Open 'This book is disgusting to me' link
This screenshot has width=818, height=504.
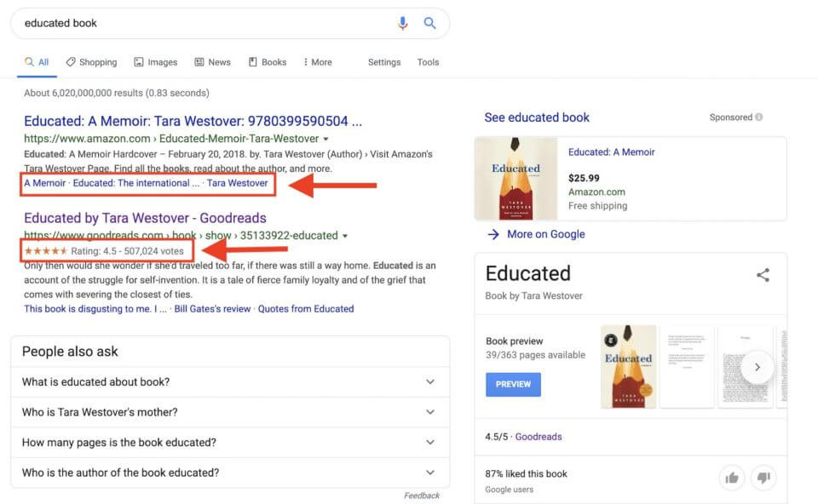click(x=95, y=308)
